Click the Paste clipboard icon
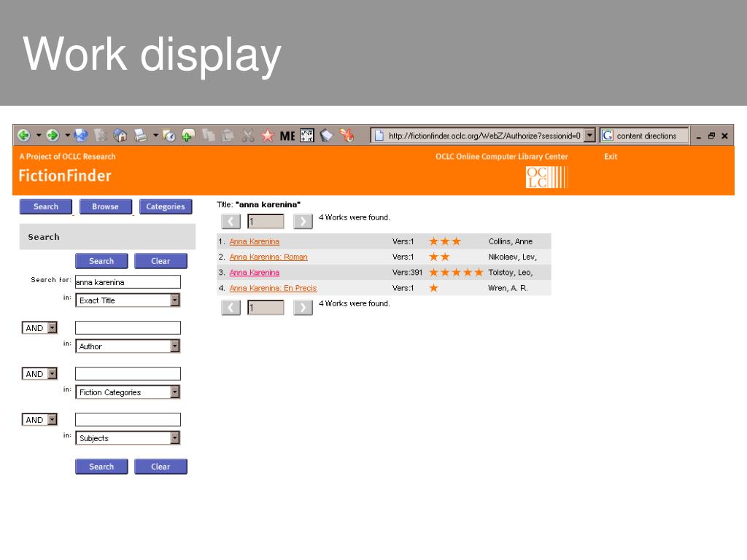 click(x=228, y=136)
